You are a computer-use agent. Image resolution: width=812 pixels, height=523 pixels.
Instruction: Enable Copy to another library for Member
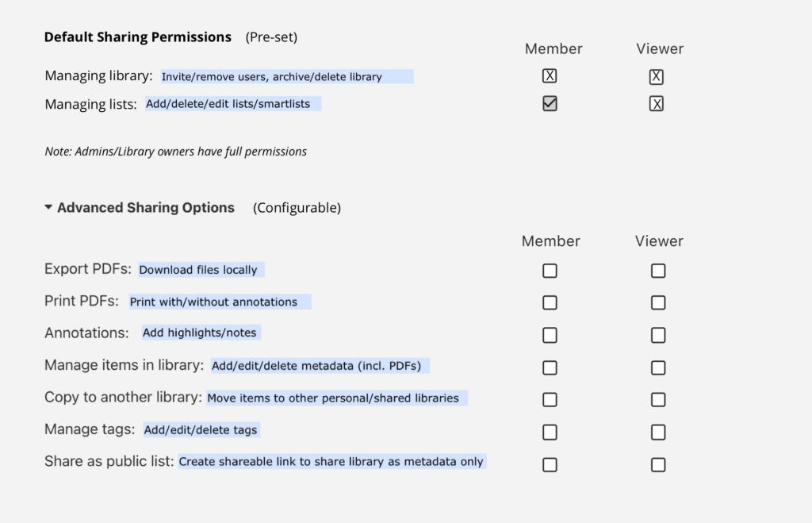pos(550,399)
